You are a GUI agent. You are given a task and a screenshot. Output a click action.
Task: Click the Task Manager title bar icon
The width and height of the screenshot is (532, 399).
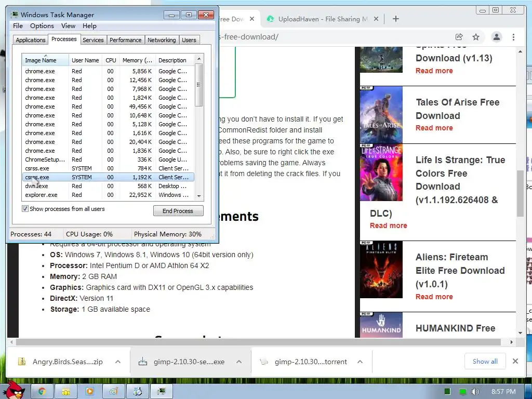click(x=15, y=15)
